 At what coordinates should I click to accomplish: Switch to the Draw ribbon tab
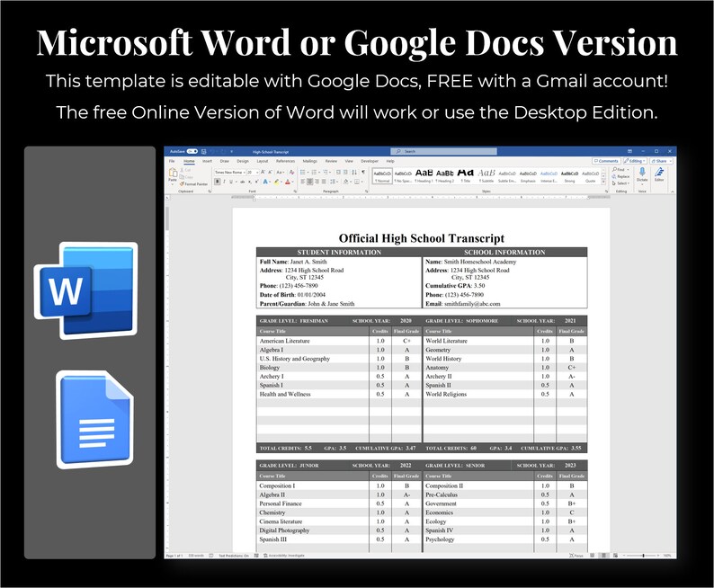coord(225,161)
